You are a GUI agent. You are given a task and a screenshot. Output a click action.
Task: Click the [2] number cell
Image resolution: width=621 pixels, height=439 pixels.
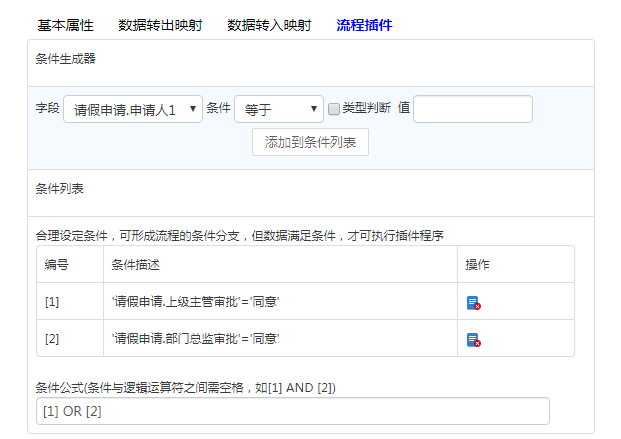(x=52, y=339)
